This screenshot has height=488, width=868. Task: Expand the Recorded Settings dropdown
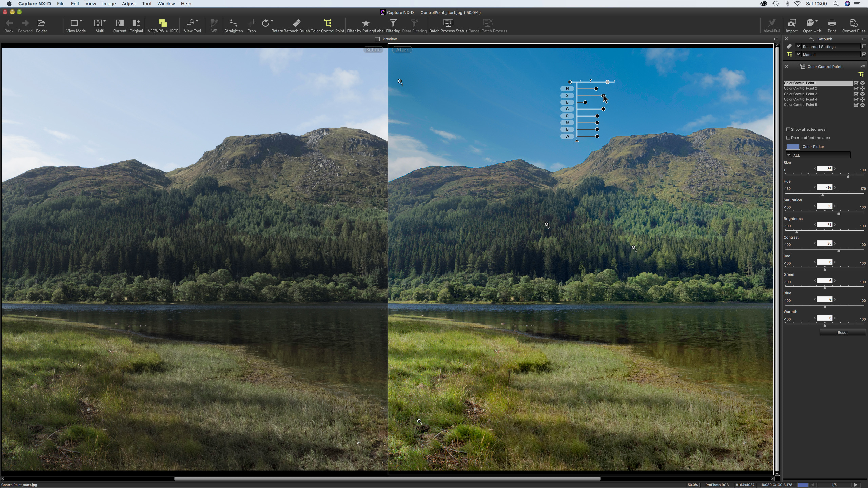pos(798,46)
